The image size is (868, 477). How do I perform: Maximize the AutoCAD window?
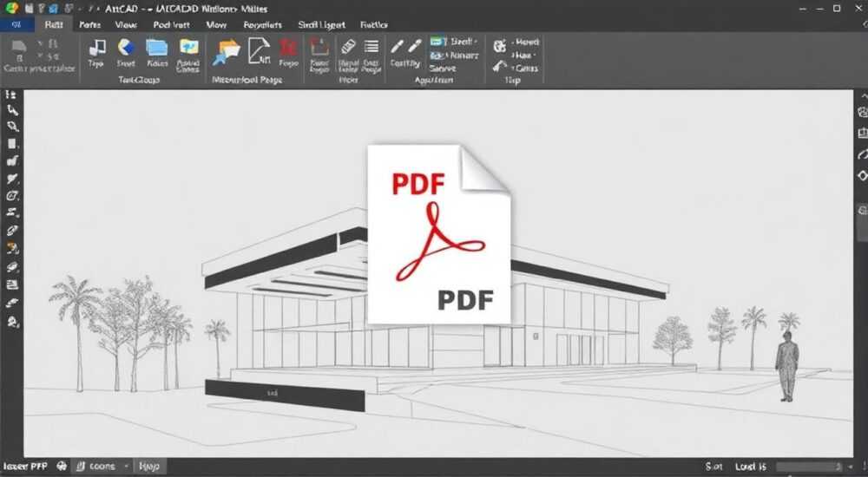(837, 9)
